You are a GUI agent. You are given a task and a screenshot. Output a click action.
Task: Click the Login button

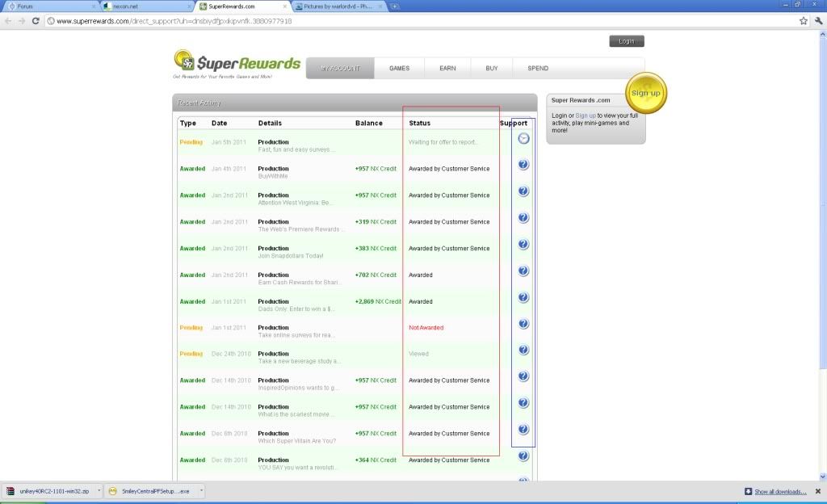click(627, 41)
